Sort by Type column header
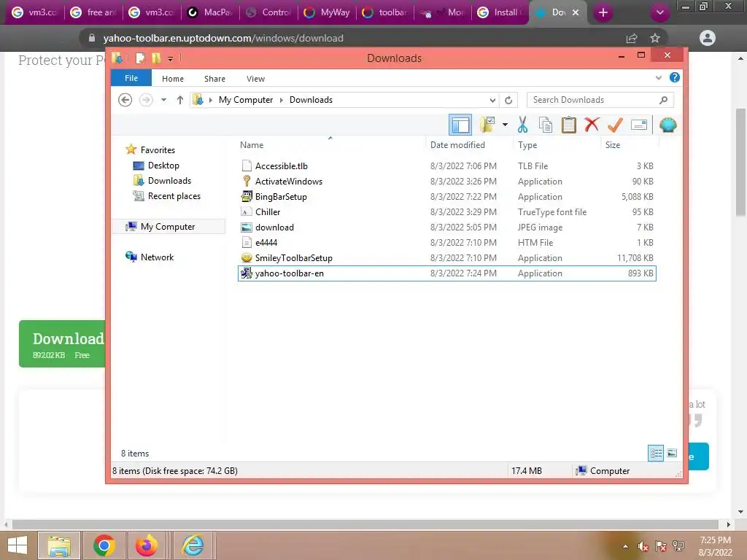The height and width of the screenshot is (560, 747). (557, 145)
